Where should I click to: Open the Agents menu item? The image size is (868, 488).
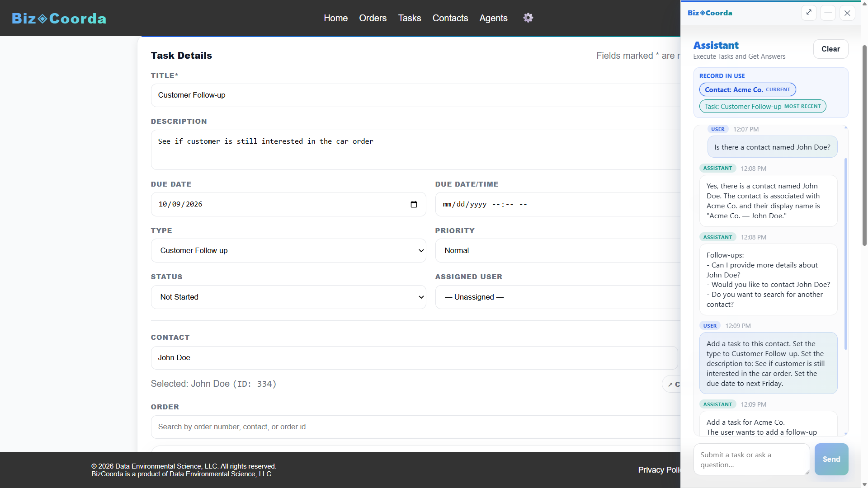494,18
